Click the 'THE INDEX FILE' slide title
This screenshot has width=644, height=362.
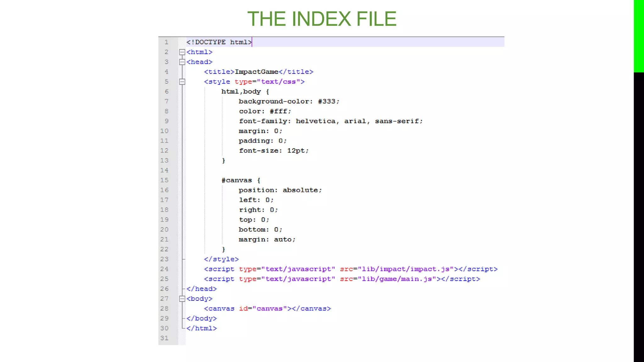point(322,19)
